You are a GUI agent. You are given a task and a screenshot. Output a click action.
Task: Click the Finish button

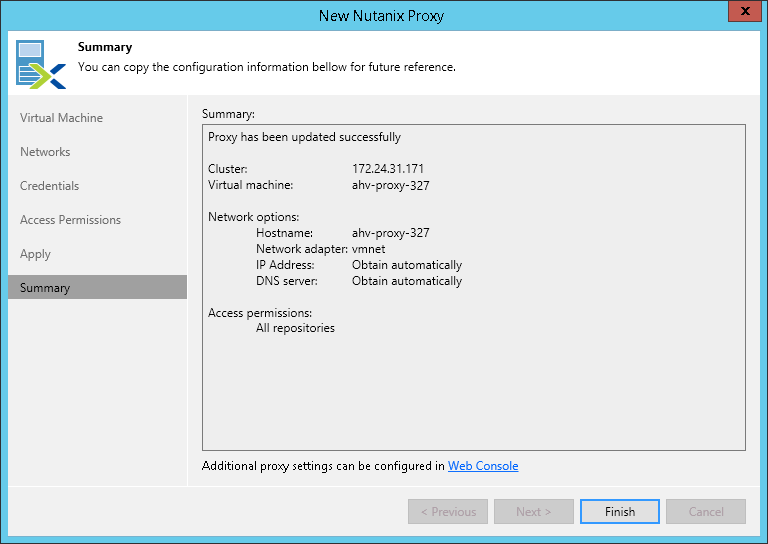coord(620,512)
